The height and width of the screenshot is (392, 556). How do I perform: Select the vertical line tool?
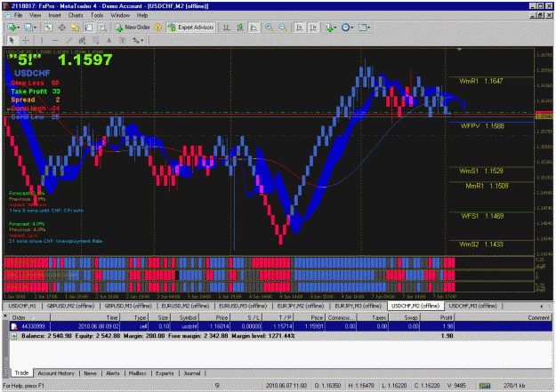click(x=42, y=40)
